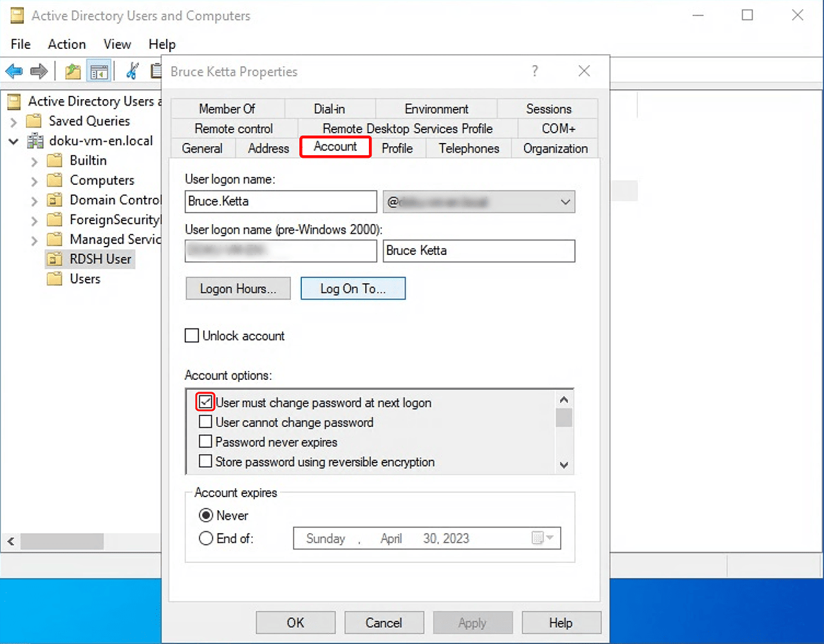Collapse the doku-vm-en.local domain node
The image size is (824, 644).
[14, 141]
